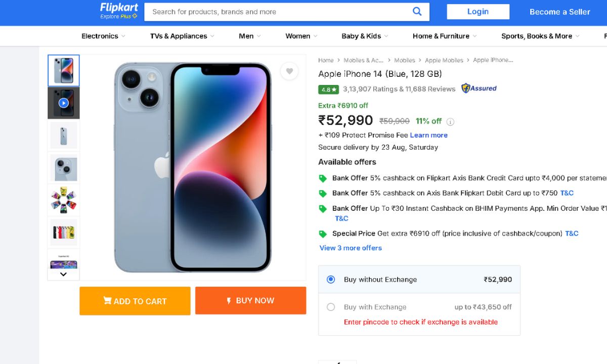
Task: Click the price info icon
Action: click(x=450, y=121)
